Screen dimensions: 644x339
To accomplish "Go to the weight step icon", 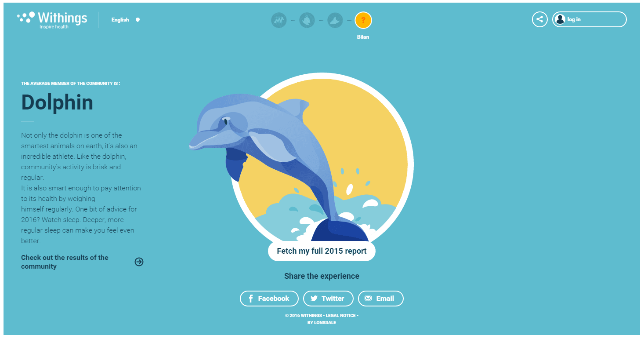I will [x=307, y=20].
